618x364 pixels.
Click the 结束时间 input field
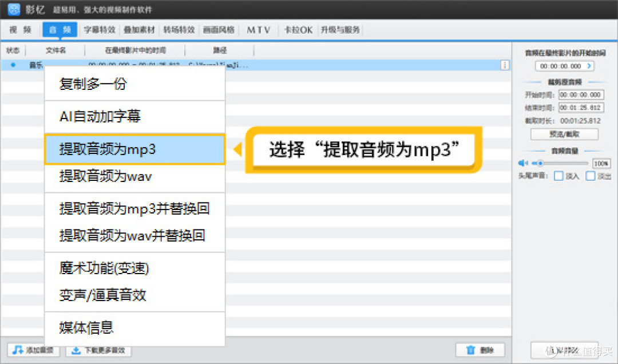coord(581,108)
